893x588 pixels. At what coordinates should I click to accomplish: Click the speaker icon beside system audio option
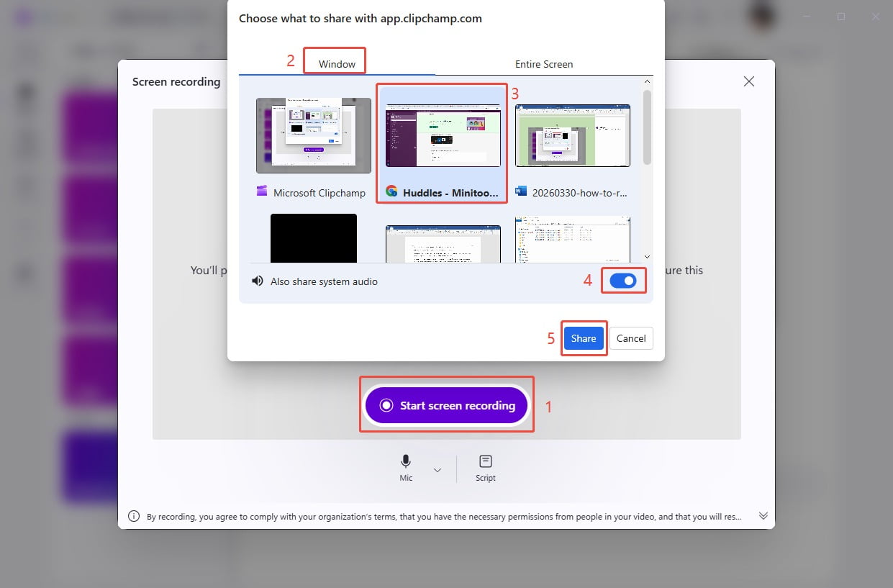pyautogui.click(x=258, y=281)
